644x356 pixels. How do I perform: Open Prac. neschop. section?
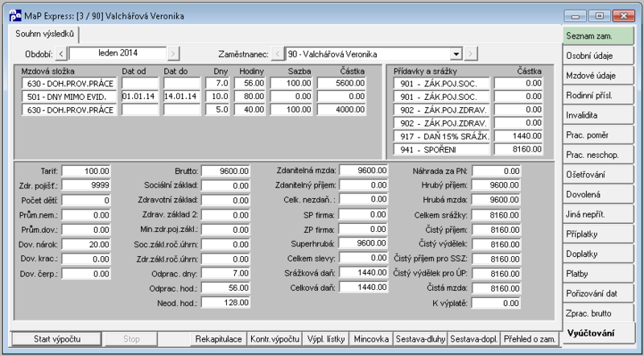pos(598,155)
